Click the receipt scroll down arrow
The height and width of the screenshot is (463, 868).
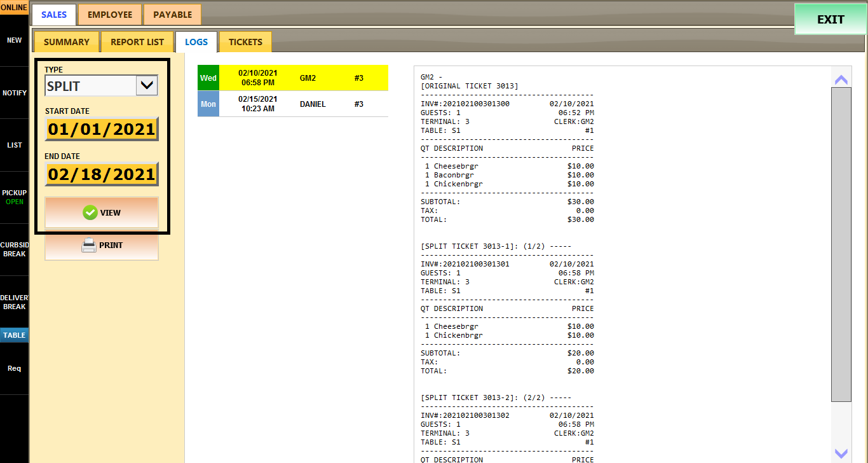tap(841, 453)
